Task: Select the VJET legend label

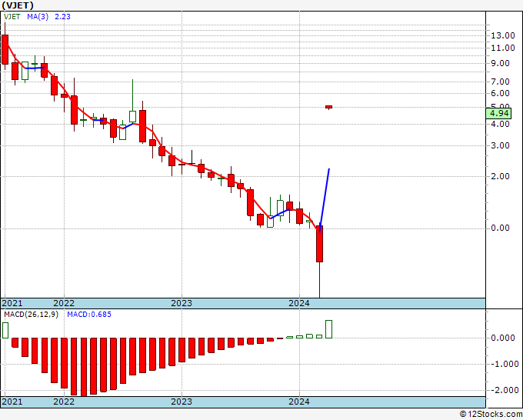Action: [x=12, y=17]
